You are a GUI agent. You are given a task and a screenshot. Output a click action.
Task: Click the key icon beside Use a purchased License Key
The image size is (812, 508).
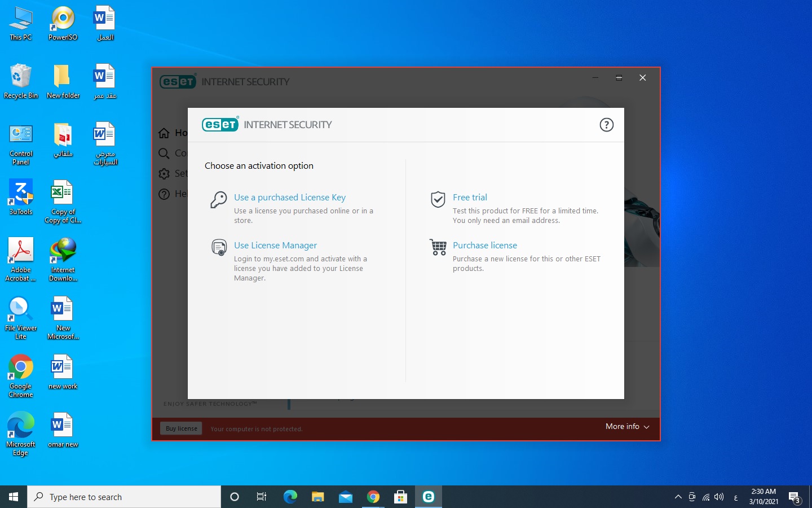(x=218, y=199)
